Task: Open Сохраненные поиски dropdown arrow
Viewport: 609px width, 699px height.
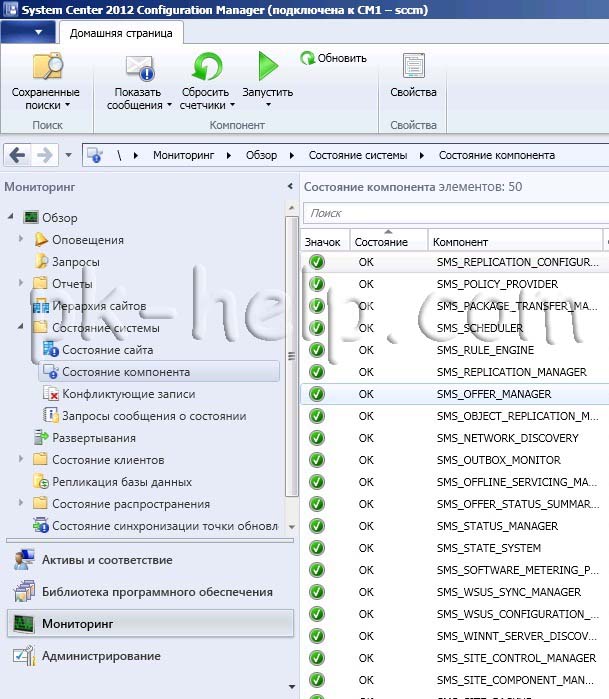Action: pos(67,105)
